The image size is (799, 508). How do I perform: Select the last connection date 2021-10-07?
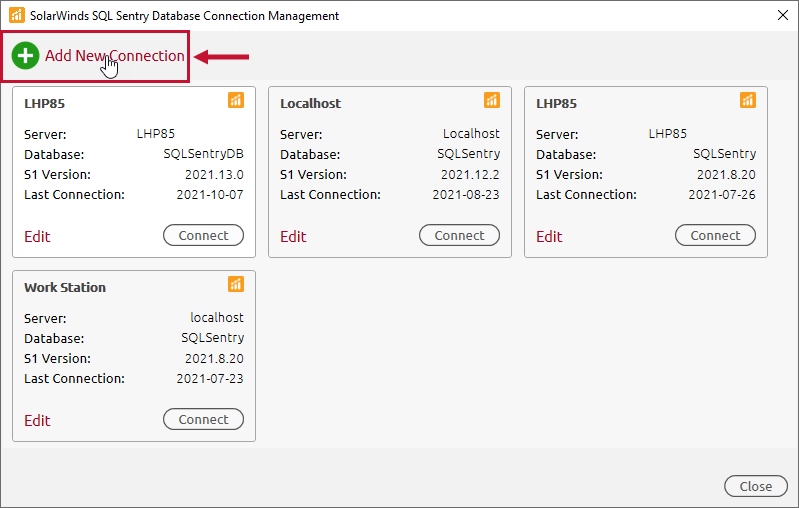(x=210, y=195)
